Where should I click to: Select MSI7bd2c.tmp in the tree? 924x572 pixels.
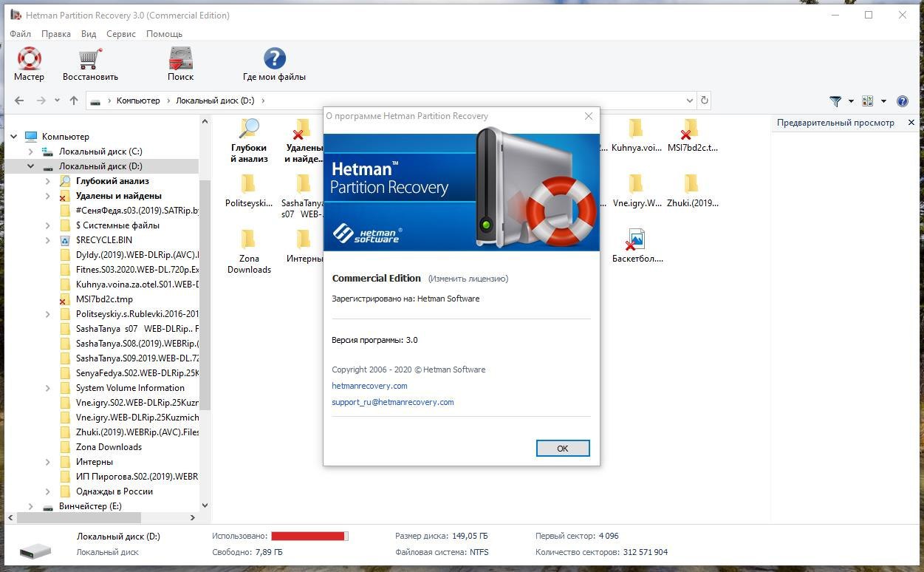pos(104,299)
